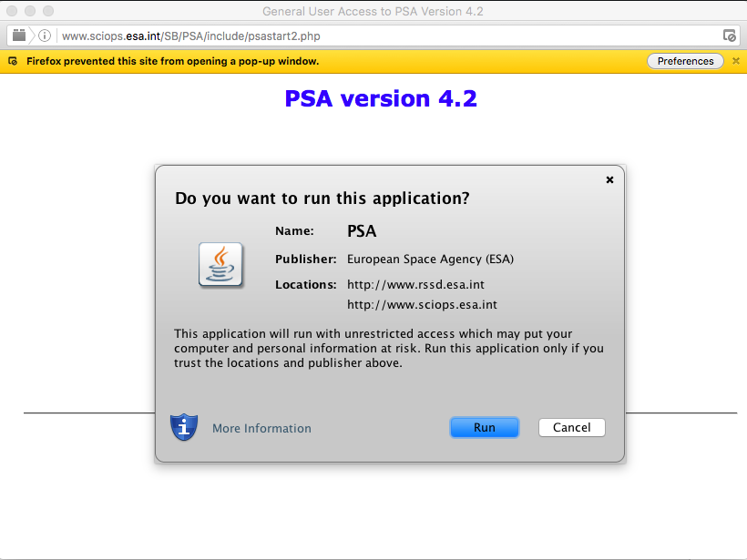Click the pop-up blocked icon in notification bar
Screen dimensions: 747x560
pos(13,61)
